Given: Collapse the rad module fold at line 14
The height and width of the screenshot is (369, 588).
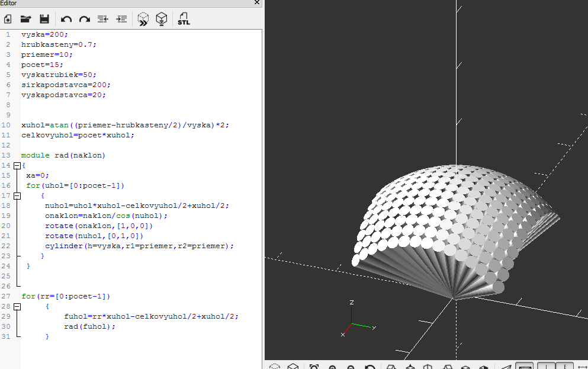Looking at the screenshot, I should [17, 165].
